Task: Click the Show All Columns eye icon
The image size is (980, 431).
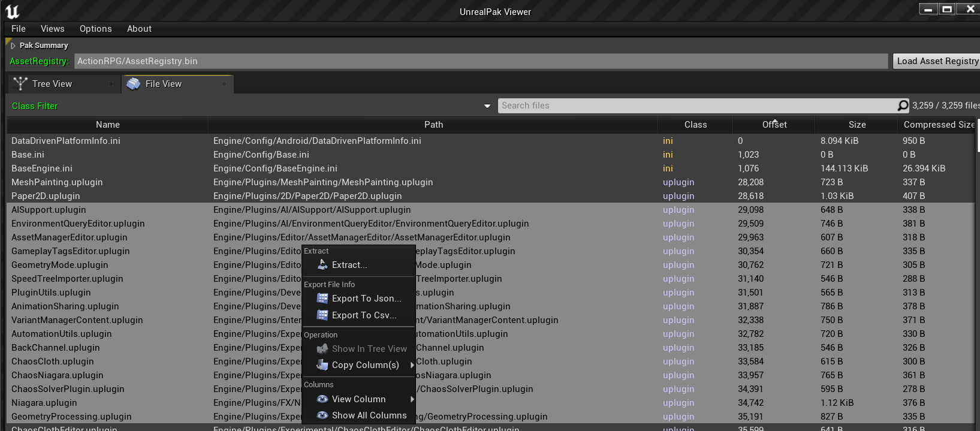Action: (x=322, y=415)
